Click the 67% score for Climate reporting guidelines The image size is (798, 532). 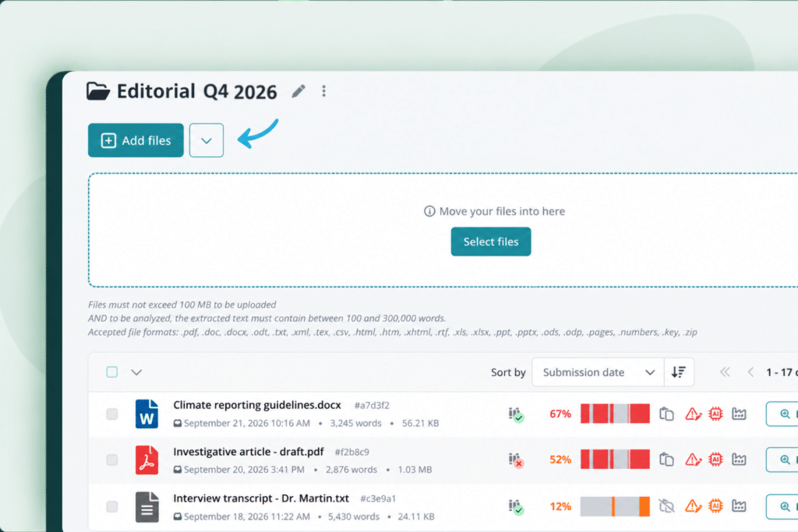tap(560, 414)
